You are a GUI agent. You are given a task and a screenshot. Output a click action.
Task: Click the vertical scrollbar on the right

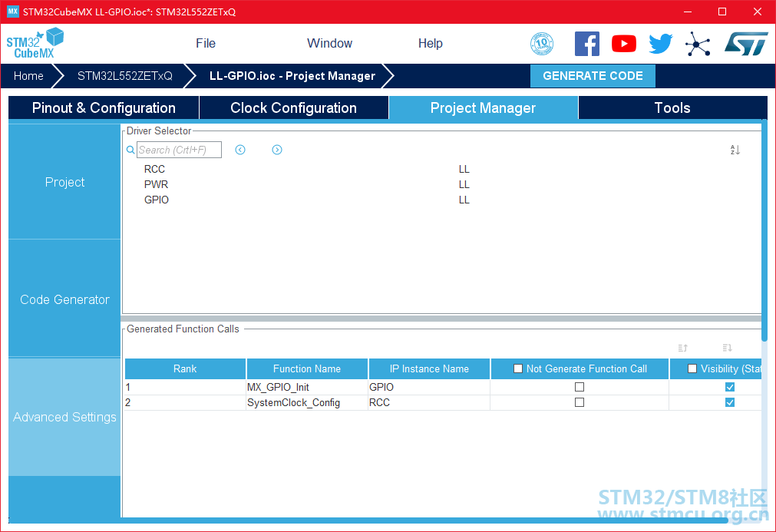point(764,230)
